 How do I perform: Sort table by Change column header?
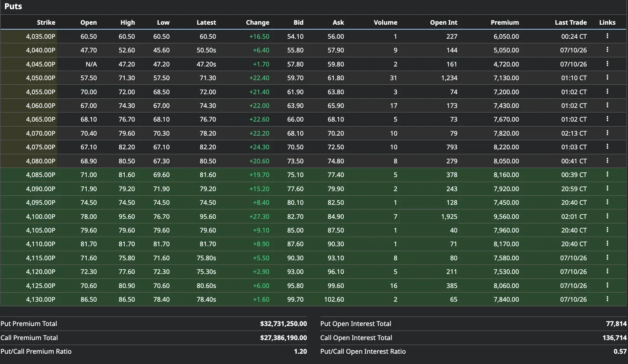tap(257, 22)
